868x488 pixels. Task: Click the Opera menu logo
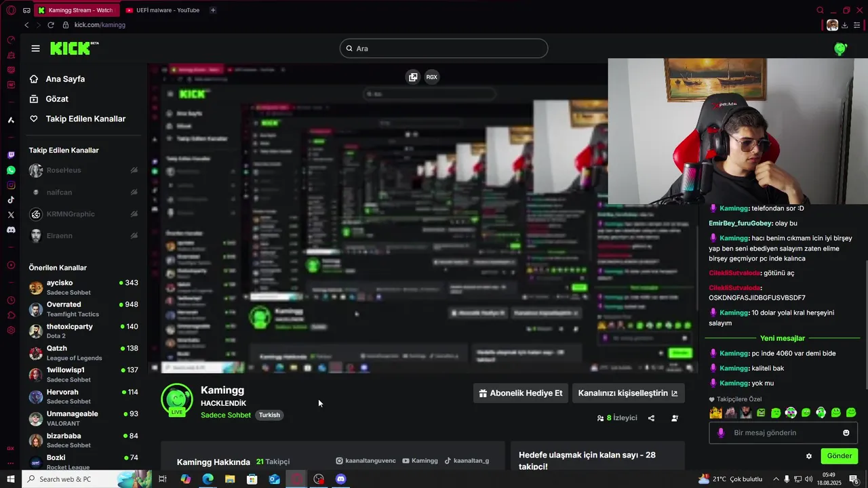[x=11, y=10]
